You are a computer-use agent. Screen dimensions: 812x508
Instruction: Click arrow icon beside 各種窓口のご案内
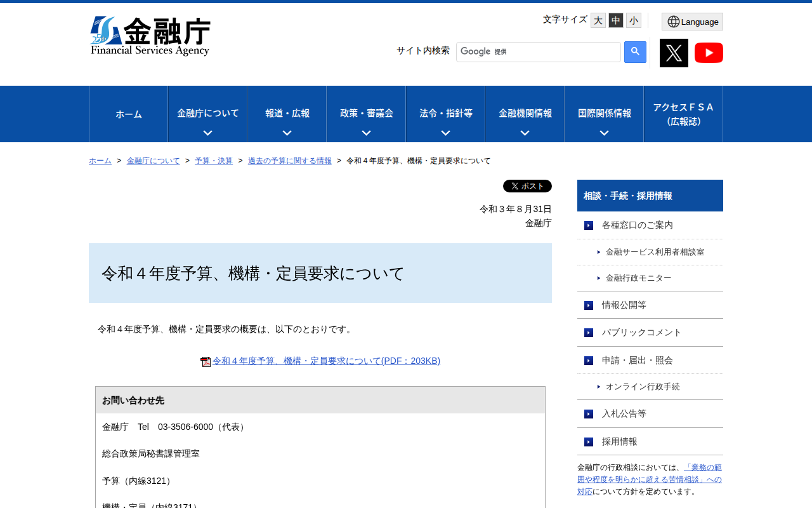tap(589, 225)
